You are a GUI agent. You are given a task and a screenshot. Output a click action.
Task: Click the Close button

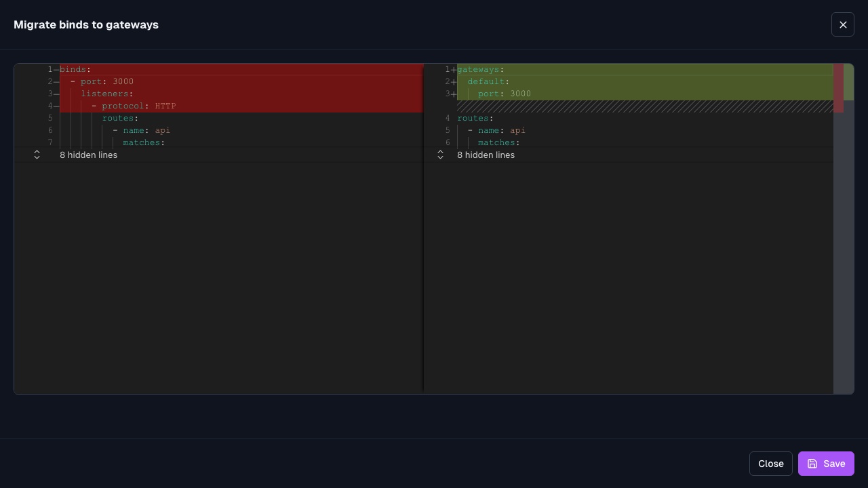point(771,464)
